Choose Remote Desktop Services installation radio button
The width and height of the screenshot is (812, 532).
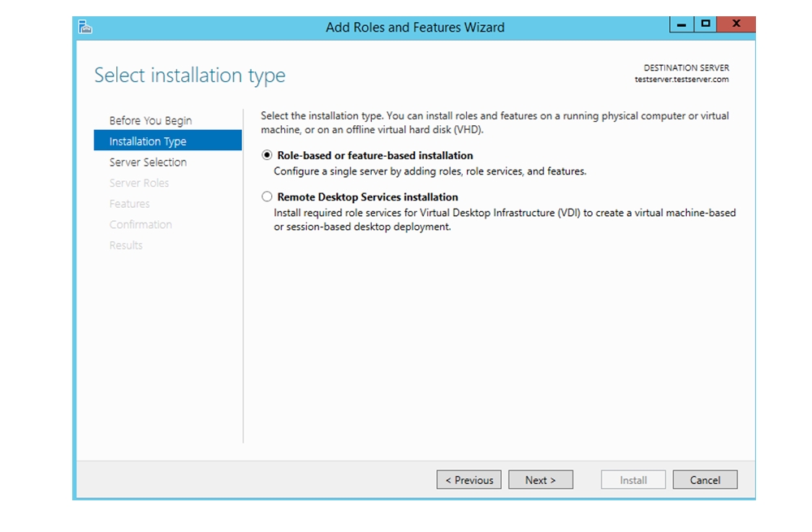[267, 197]
